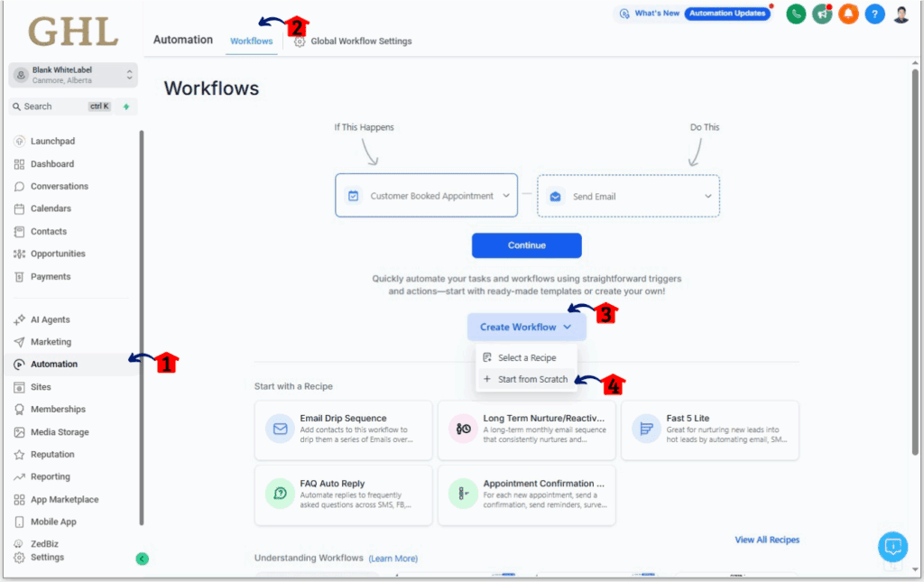Image resolution: width=924 pixels, height=582 pixels.
Task: Click the Memberships sidebar icon
Action: coord(20,410)
